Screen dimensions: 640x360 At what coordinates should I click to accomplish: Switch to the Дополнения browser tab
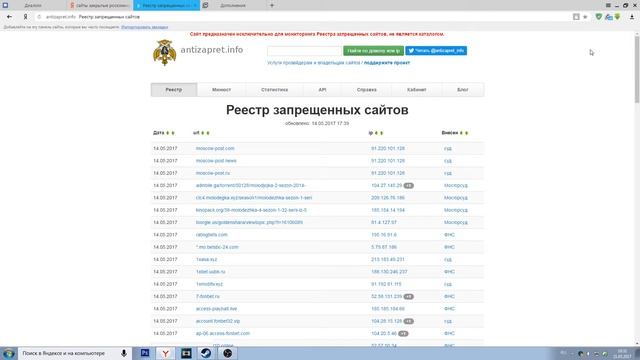click(x=233, y=5)
